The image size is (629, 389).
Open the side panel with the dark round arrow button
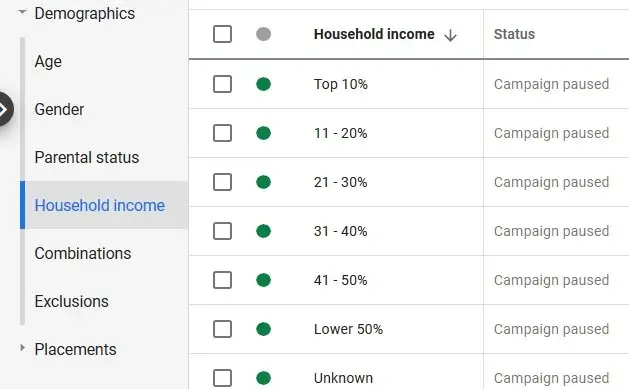click(4, 109)
